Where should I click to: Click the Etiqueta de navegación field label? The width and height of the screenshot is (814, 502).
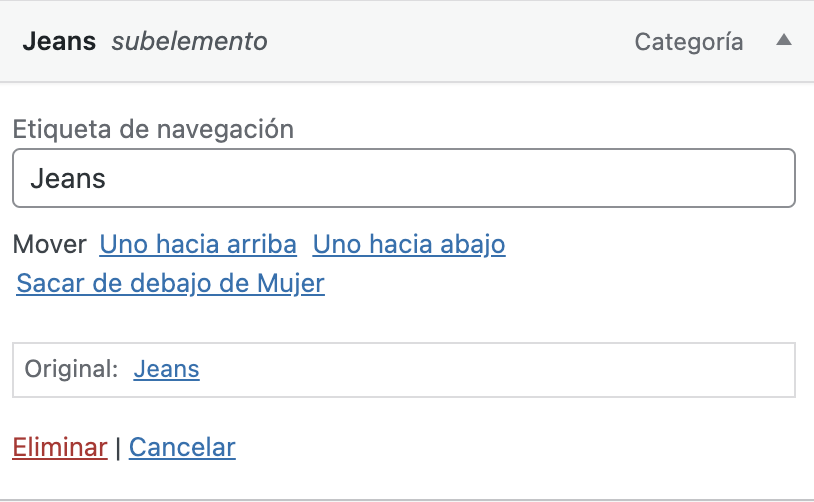click(x=153, y=129)
